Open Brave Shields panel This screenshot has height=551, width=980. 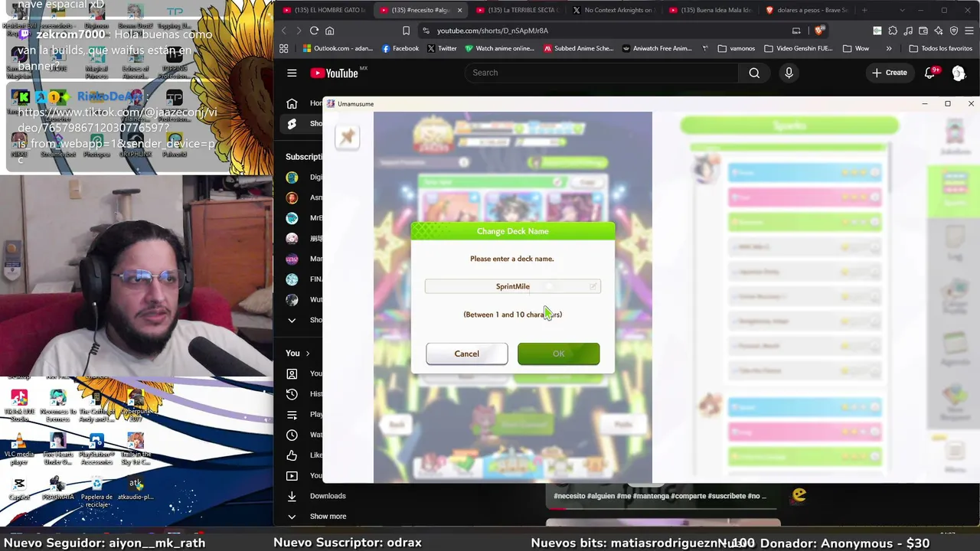point(819,31)
